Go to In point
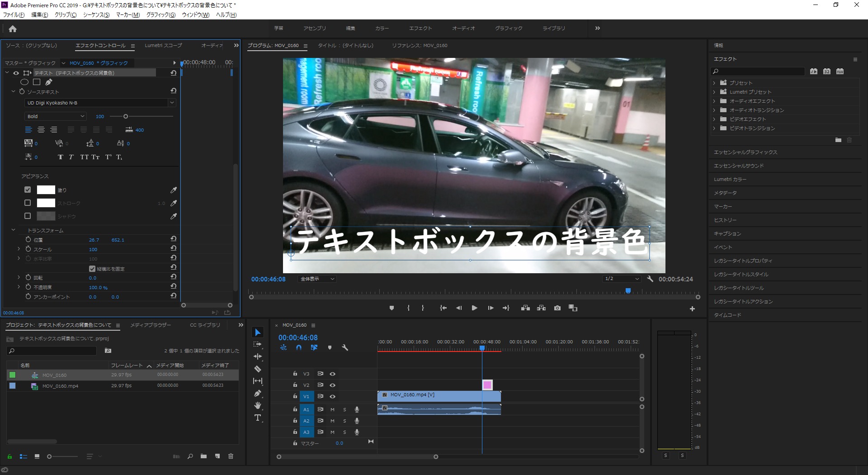The width and height of the screenshot is (868, 475). tap(443, 308)
